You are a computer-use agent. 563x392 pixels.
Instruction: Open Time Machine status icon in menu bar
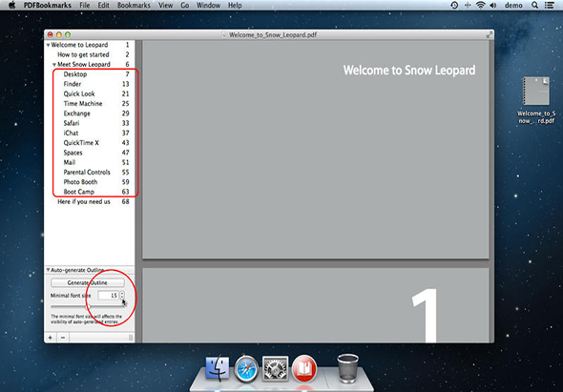coord(454,5)
